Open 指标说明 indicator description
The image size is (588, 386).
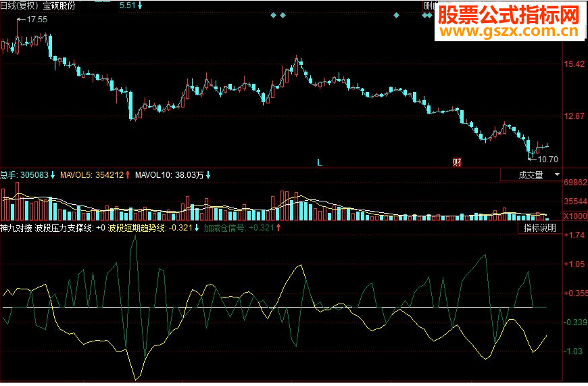pyautogui.click(x=539, y=228)
